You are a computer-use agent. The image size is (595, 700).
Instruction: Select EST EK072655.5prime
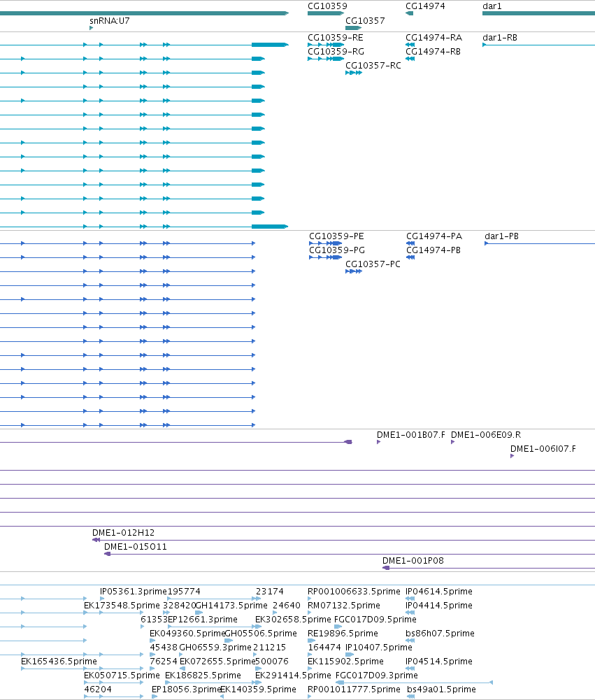click(x=217, y=662)
